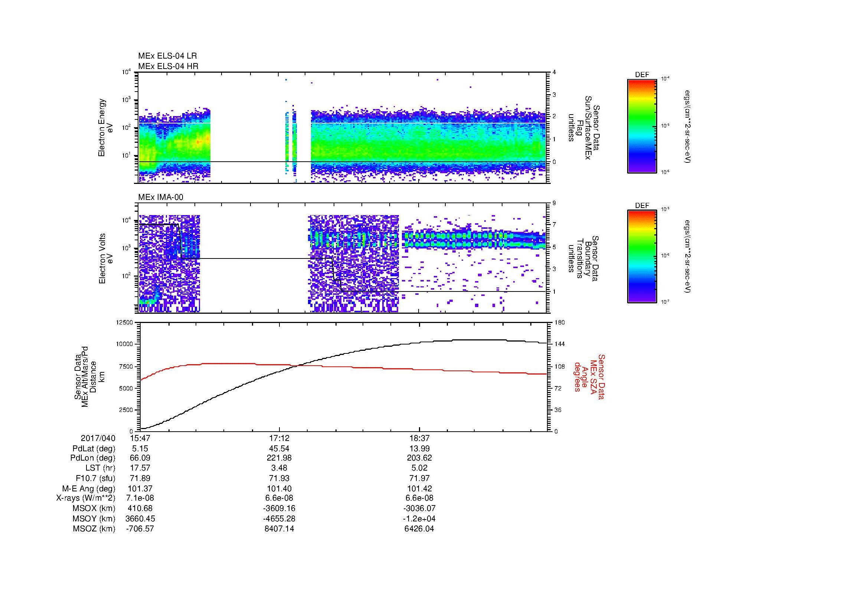Select the top DEF color bar

pos(642,126)
